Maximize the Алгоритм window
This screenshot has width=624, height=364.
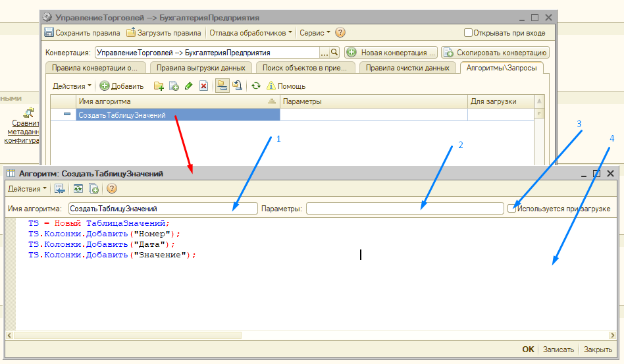(596, 174)
